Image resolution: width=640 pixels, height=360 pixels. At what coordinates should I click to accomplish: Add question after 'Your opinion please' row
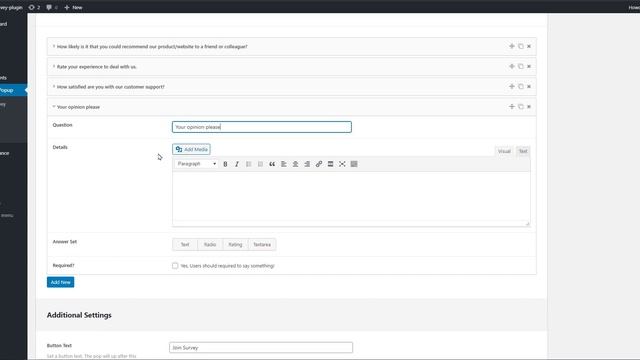click(511, 107)
